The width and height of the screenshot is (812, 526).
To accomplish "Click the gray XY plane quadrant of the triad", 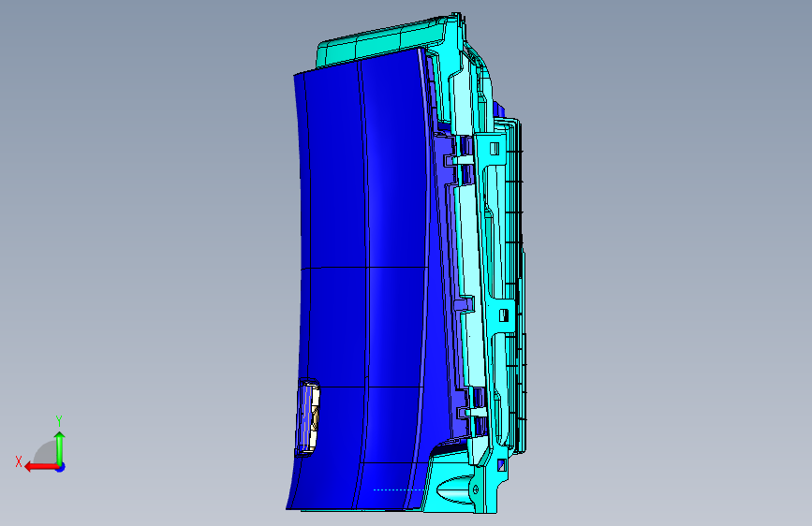I will tap(45, 452).
